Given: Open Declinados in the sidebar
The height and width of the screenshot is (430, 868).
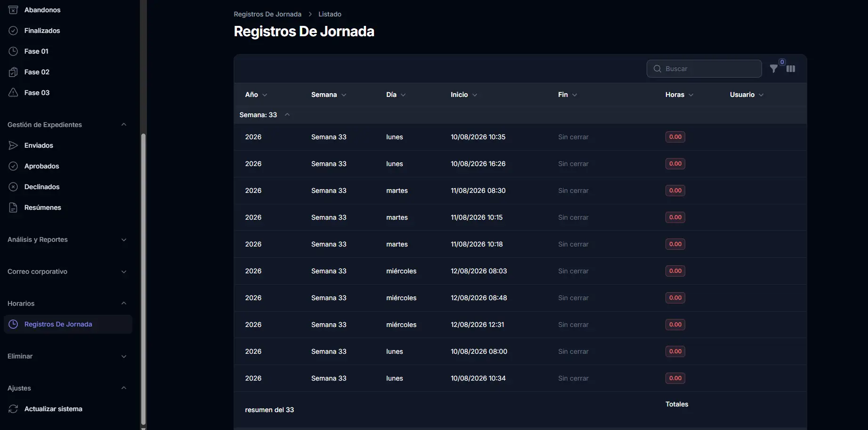Looking at the screenshot, I should coord(68,187).
